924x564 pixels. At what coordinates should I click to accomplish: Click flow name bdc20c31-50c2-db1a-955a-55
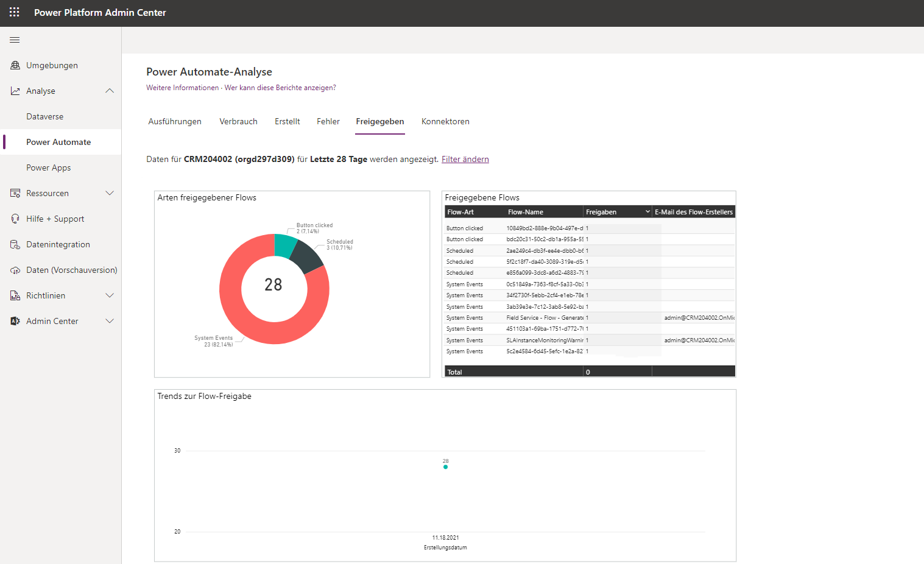pos(545,239)
